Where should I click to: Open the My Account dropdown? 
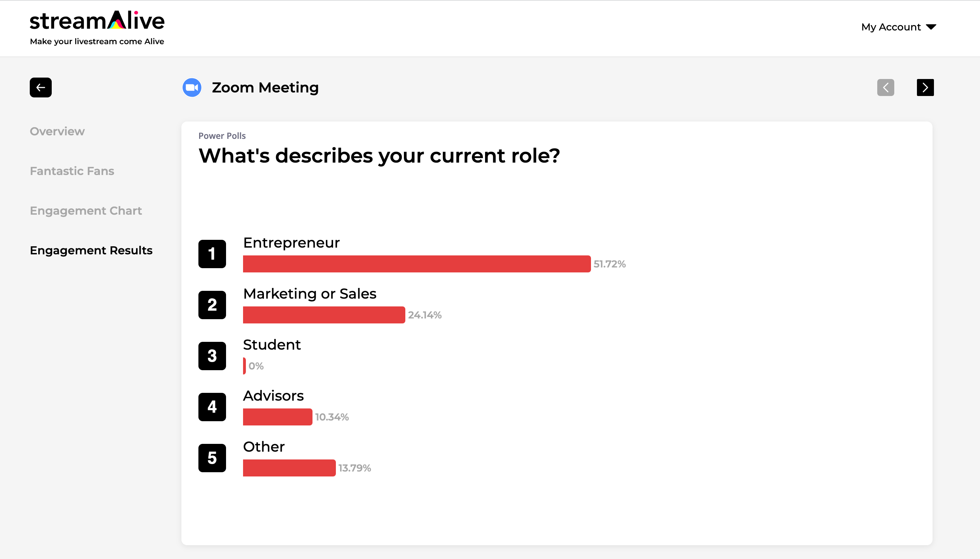pyautogui.click(x=899, y=27)
